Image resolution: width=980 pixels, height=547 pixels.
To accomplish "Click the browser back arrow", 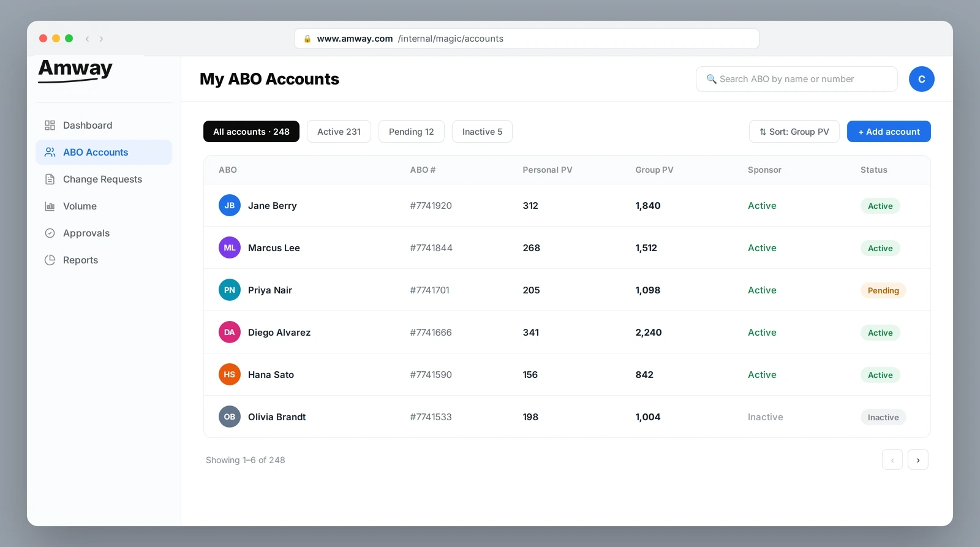I will pyautogui.click(x=88, y=39).
